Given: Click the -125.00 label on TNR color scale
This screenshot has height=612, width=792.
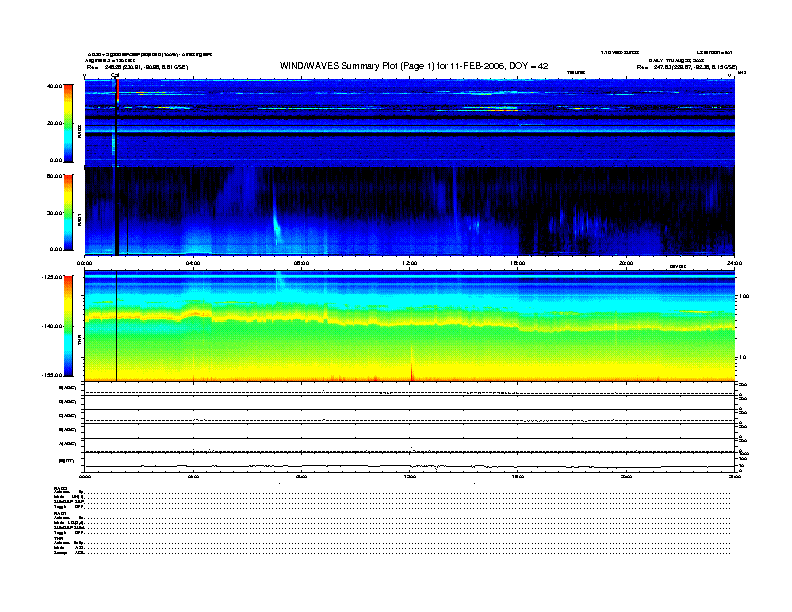Looking at the screenshot, I should click(51, 277).
